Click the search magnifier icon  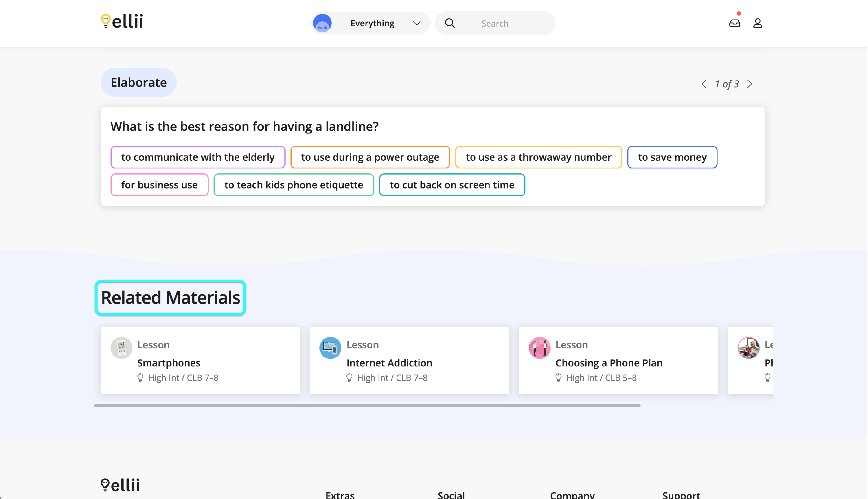point(450,23)
